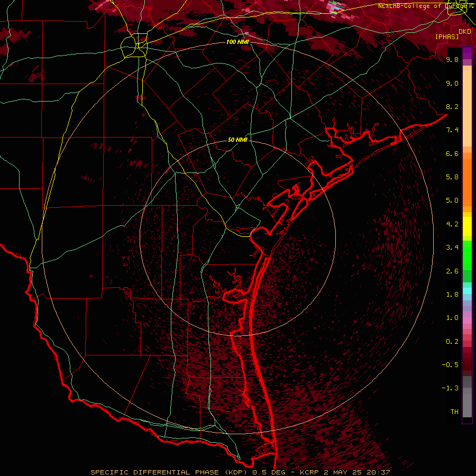Click the "DKD" label above the legend

tap(465, 32)
